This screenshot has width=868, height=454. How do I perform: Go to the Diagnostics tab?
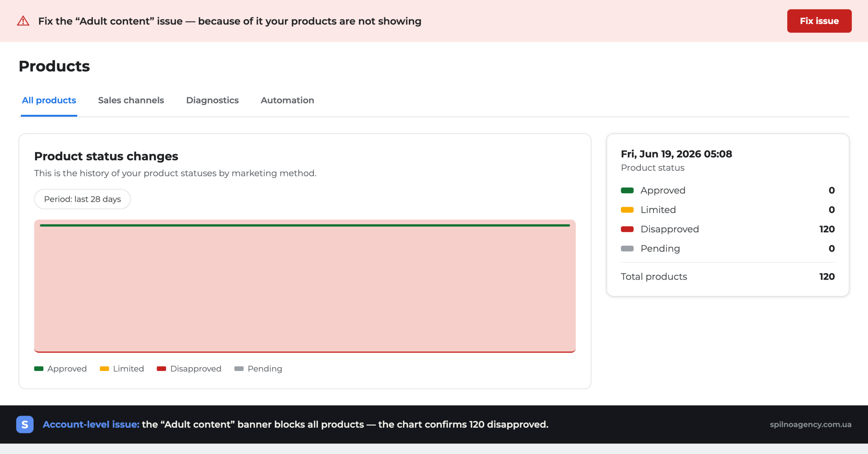pos(212,100)
